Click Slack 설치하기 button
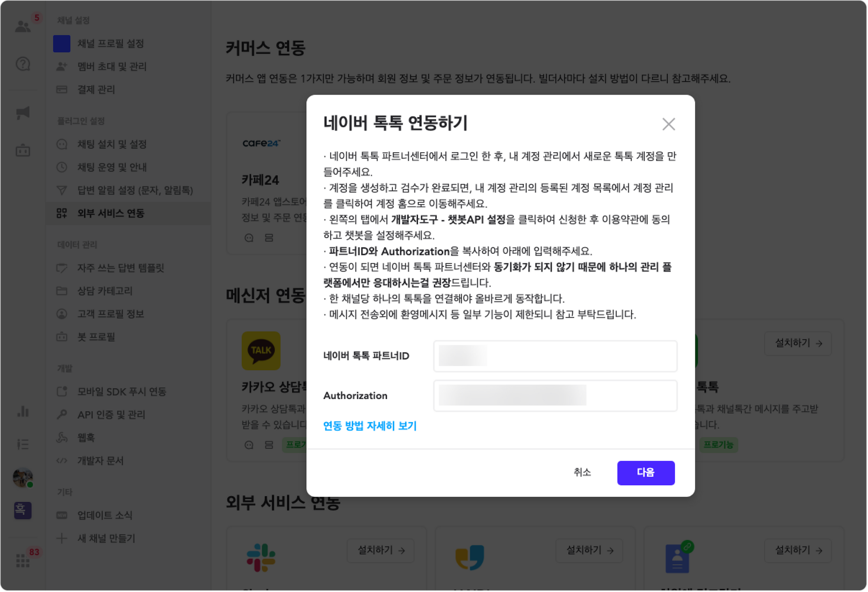This screenshot has width=868, height=592. pyautogui.click(x=381, y=550)
